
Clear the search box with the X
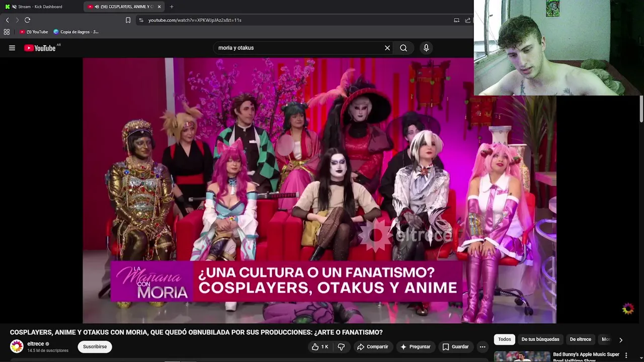click(x=387, y=48)
